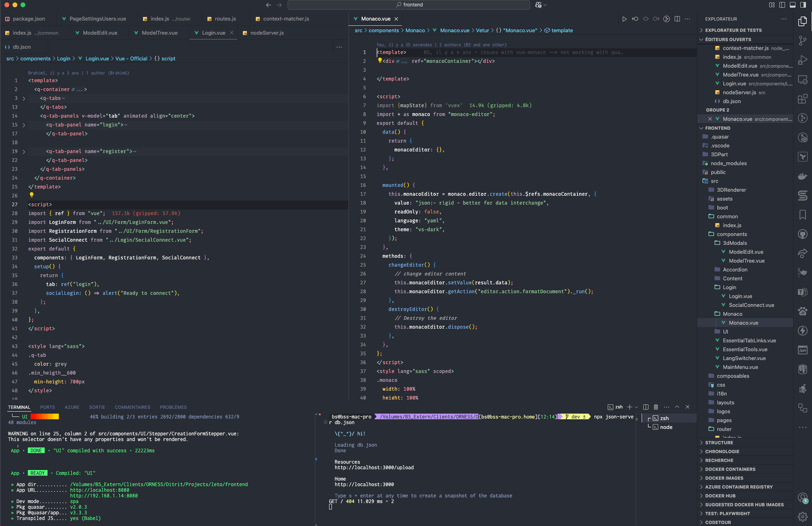Split the terminal
The height and width of the screenshot is (526, 812).
(x=646, y=407)
